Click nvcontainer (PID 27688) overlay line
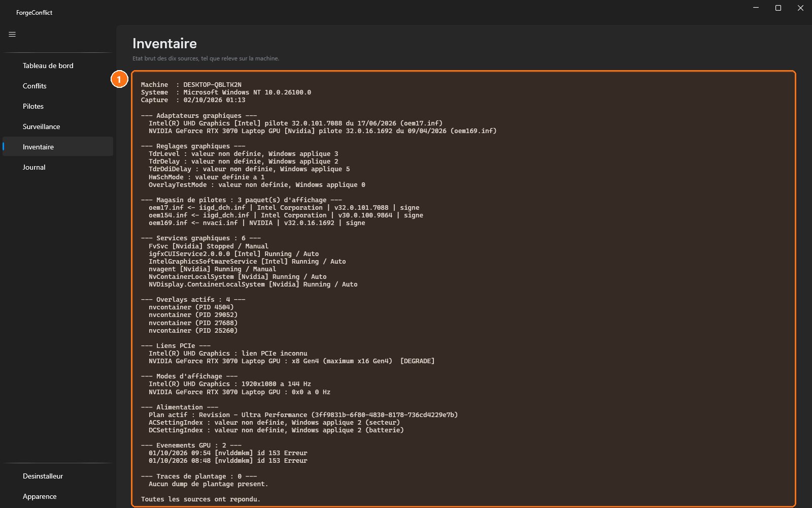 click(x=193, y=323)
